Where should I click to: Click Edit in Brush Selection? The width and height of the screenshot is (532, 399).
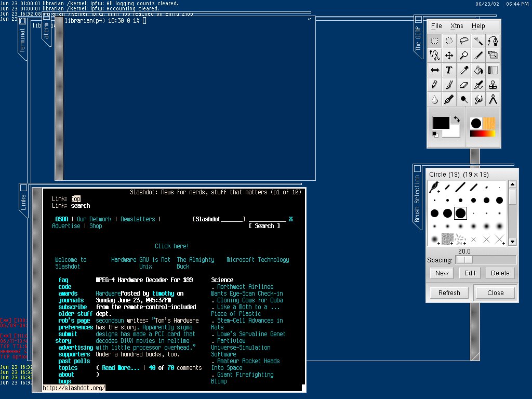(470, 273)
